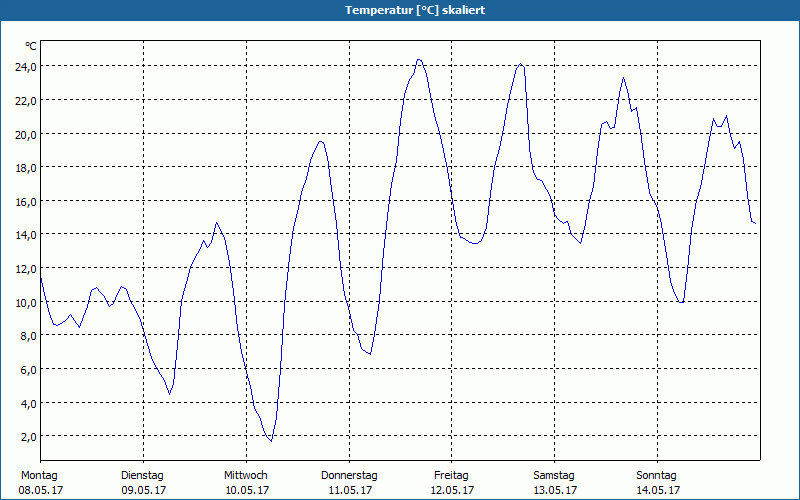Select the Sonntag 14.05.17 date label
The height and width of the screenshot is (500, 800).
[657, 483]
